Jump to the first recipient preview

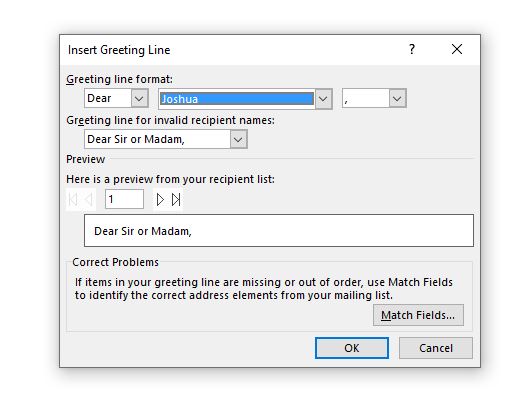click(73, 199)
